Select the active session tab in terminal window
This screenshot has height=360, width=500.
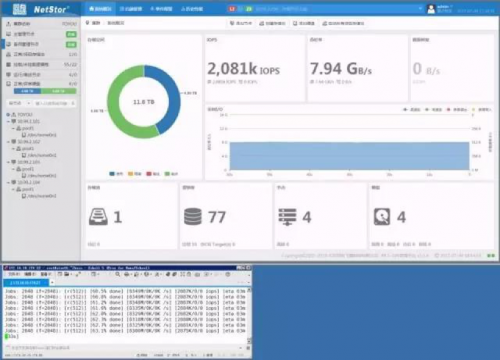26,282
